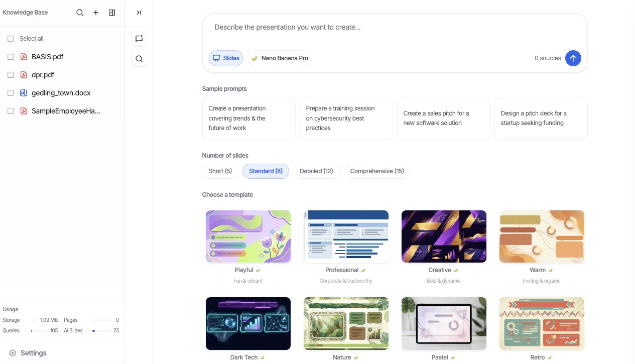The image size is (635, 364).
Task: Switch slide count to Detailed (12)
Action: [316, 171]
